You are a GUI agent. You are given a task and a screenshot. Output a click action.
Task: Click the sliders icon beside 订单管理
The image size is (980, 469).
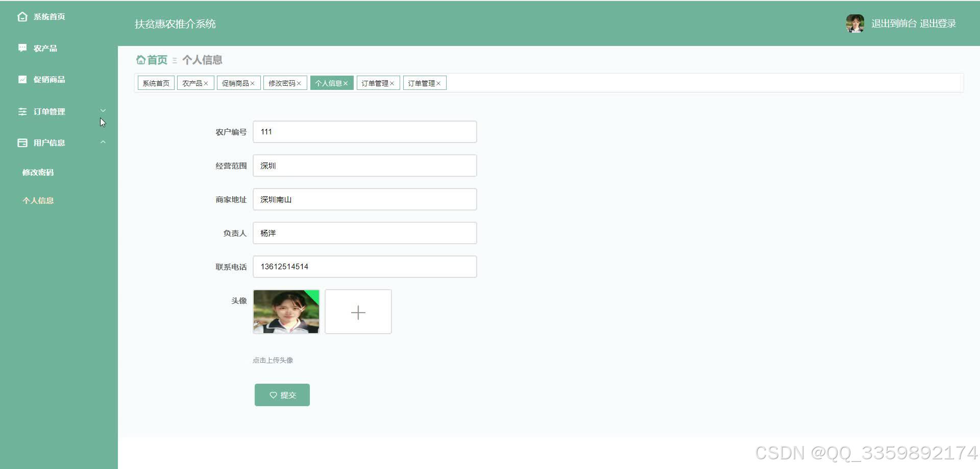(22, 111)
